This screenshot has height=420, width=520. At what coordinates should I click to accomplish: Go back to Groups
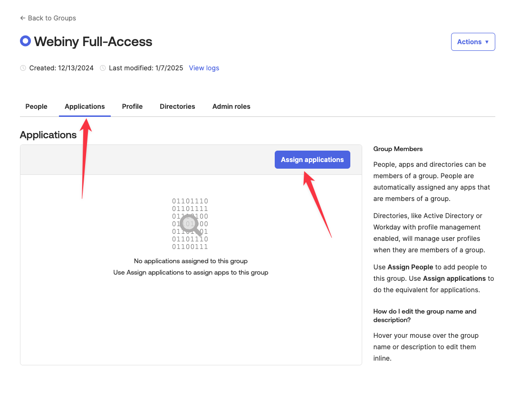pos(48,18)
